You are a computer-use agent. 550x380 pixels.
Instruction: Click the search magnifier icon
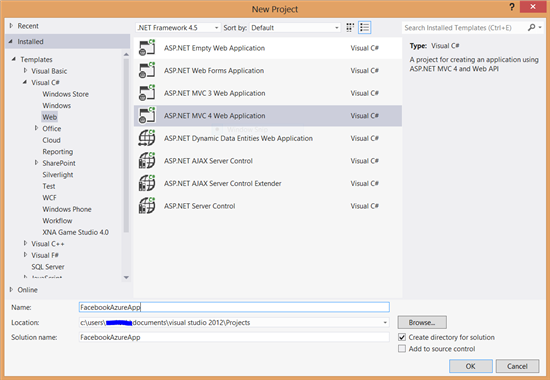point(531,27)
